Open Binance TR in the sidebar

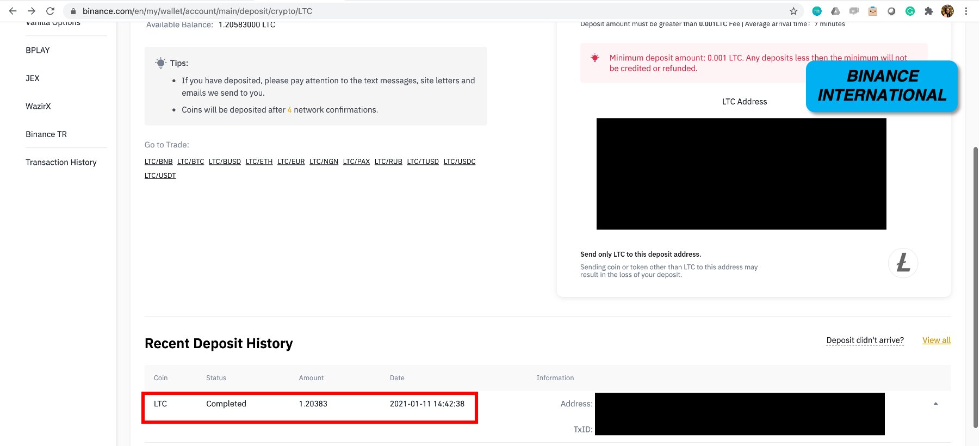point(46,134)
